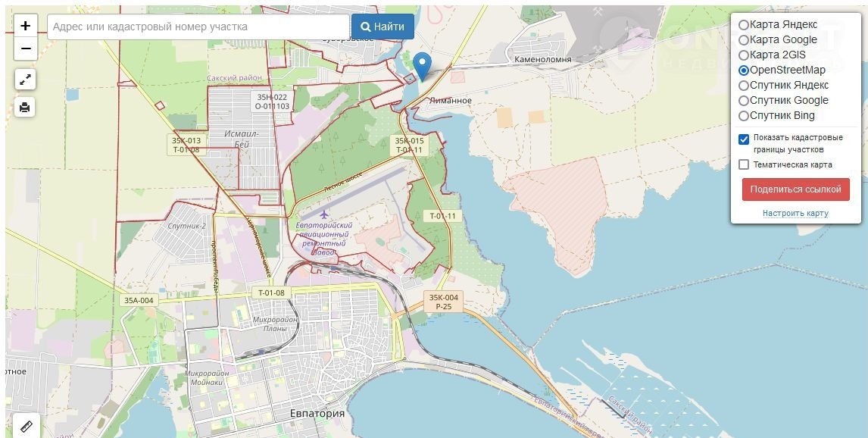Open the Настроить карту link

tap(795, 213)
